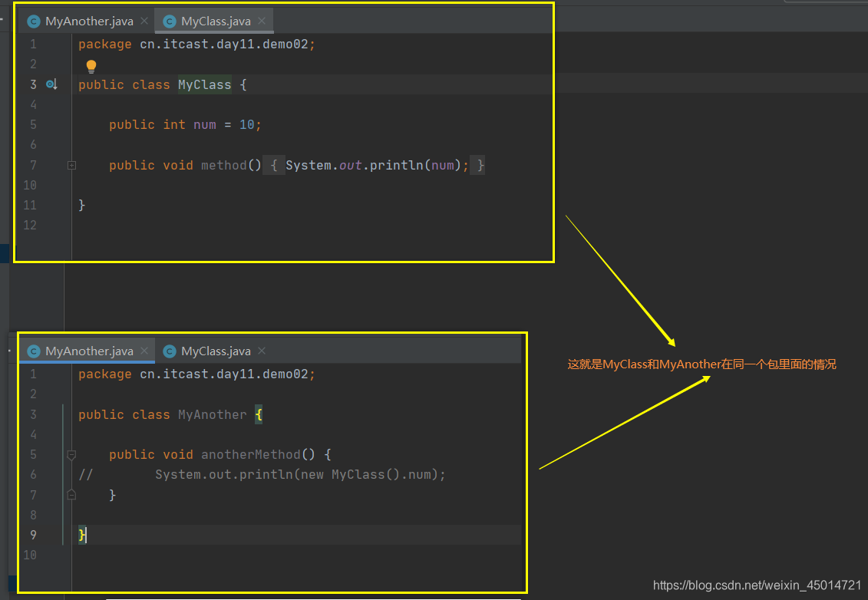
Task: Click the package statement in upper MyClass editor
Action: [196, 45]
